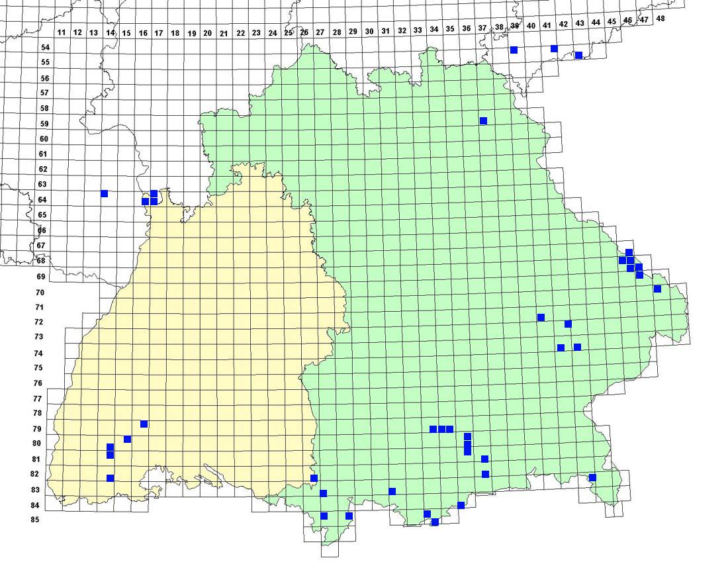
Task: Click column label 18
Action: click(175, 33)
